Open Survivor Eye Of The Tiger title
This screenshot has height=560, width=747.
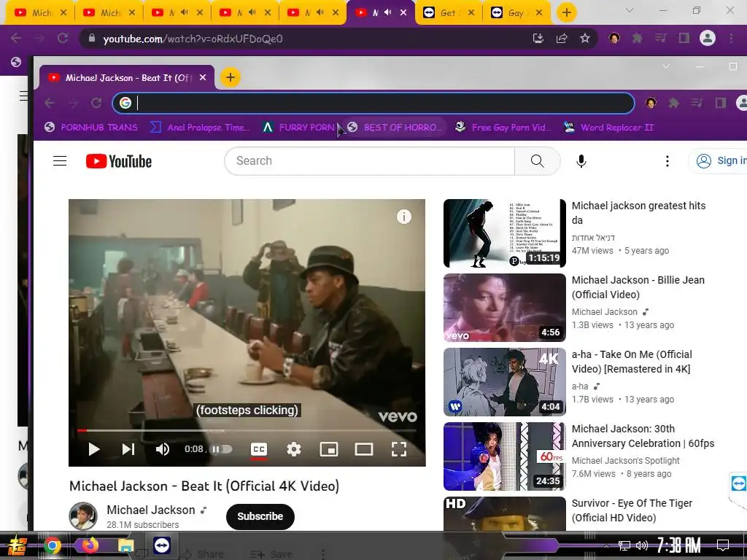click(632, 510)
